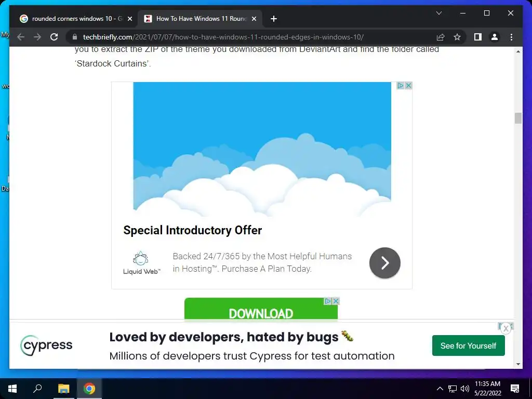Open the 'Special Introductory Offer' ad headline
This screenshot has width=532, height=399.
192,230
